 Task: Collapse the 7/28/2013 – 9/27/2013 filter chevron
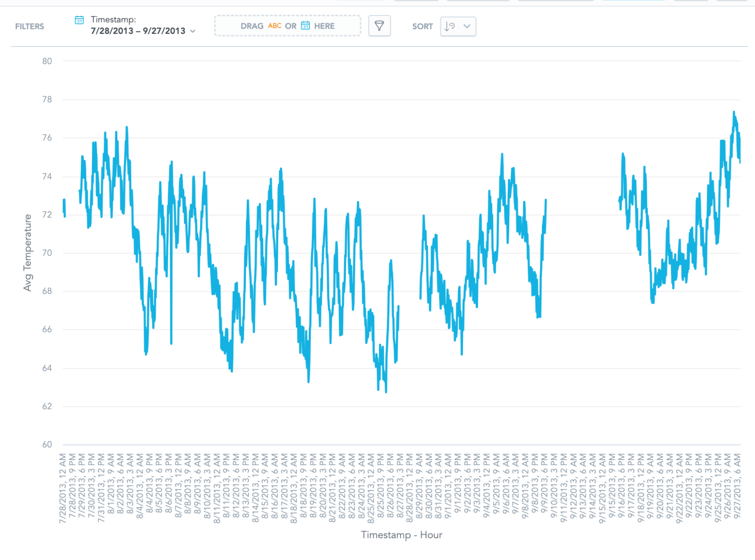click(x=193, y=31)
